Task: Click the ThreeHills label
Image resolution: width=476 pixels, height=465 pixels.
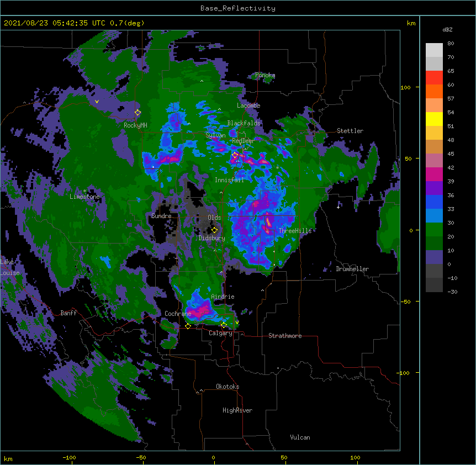Action: click(295, 231)
